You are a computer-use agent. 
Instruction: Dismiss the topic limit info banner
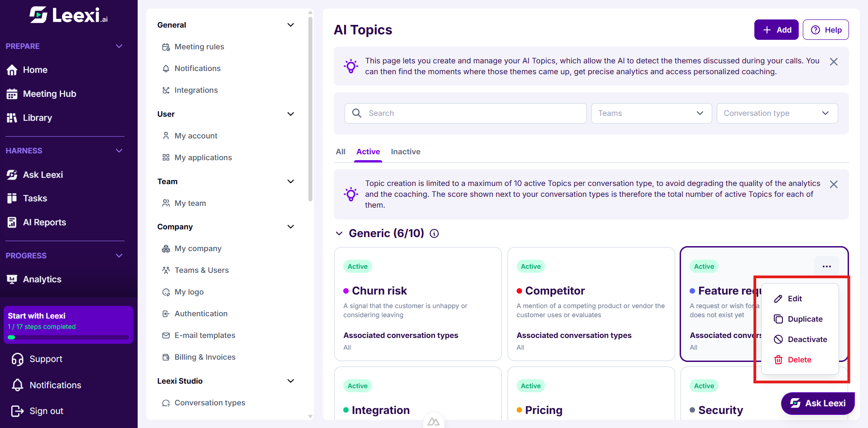click(x=833, y=184)
